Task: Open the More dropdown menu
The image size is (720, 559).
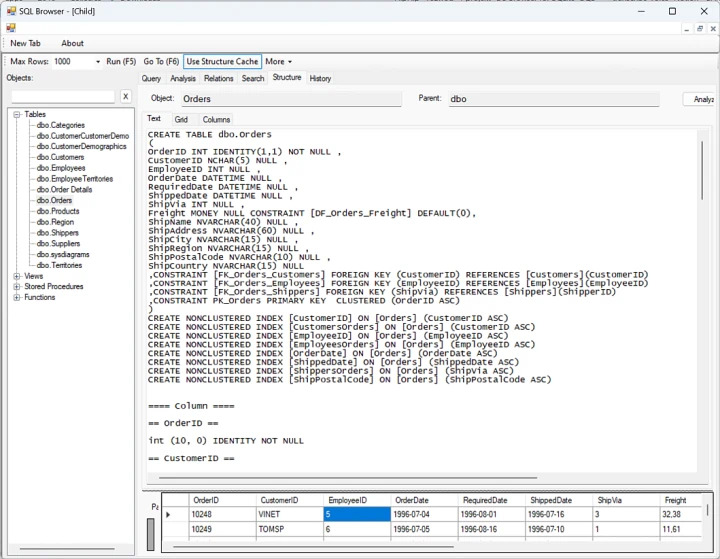Action: (x=278, y=62)
